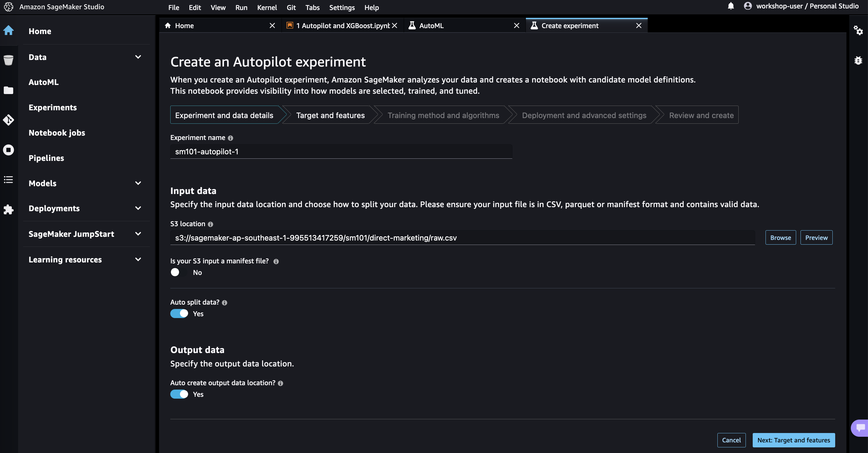
Task: Select Target and features step
Action: [330, 115]
